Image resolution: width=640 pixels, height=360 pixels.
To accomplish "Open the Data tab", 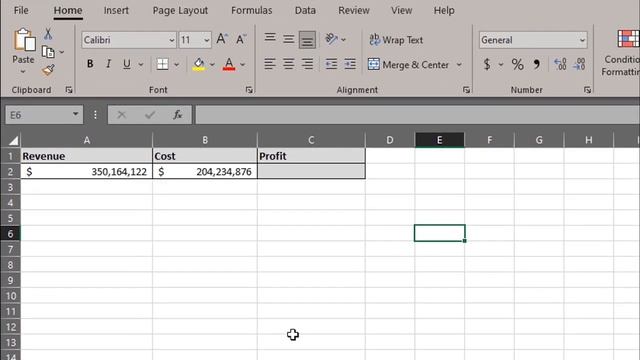I will point(305,10).
